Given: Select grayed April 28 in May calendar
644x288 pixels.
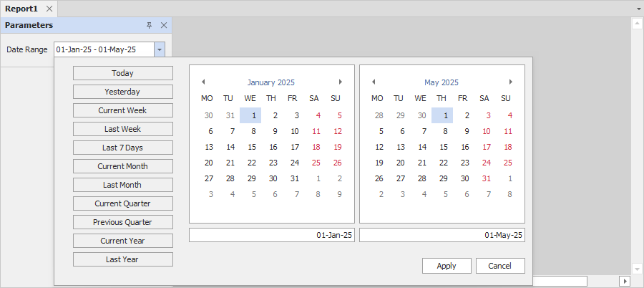Looking at the screenshot, I should (x=379, y=115).
